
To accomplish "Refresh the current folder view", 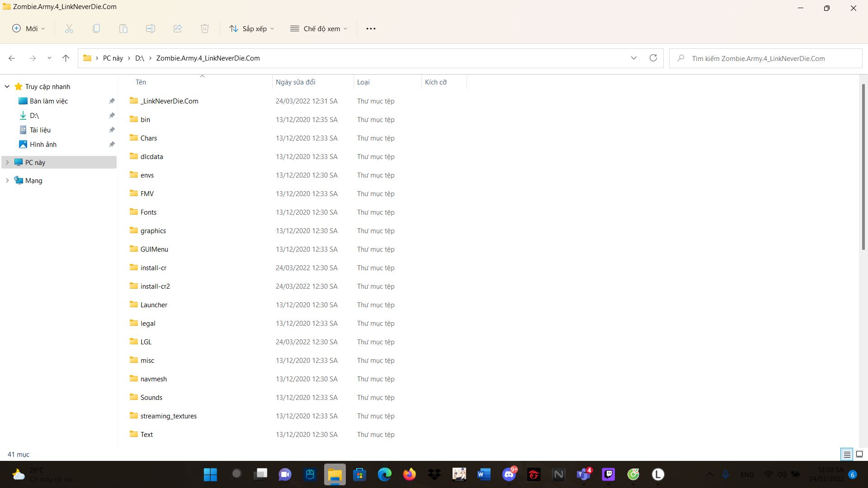I will pos(653,58).
